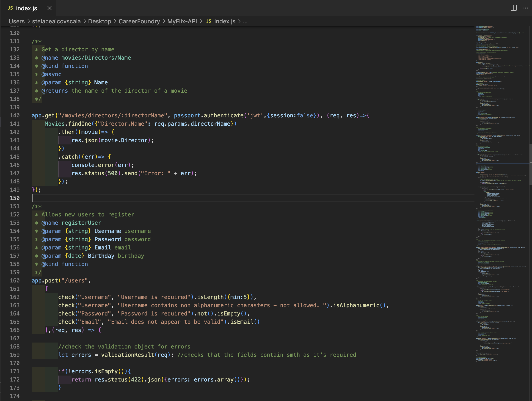Click 'Allows new users to register' comment
The width and height of the screenshot is (532, 401).
(x=88, y=215)
